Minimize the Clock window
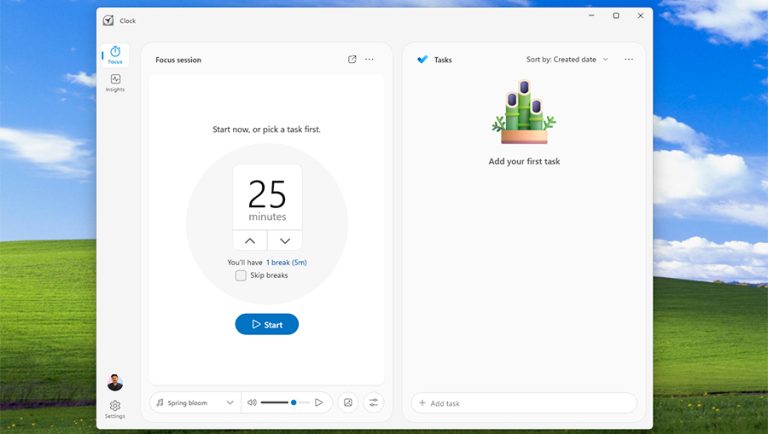The image size is (768, 434). 592,16
